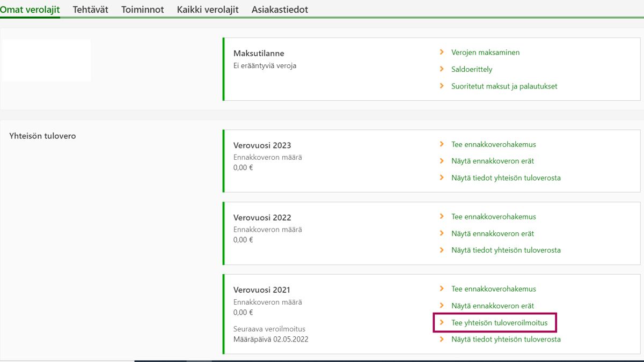Image resolution: width=644 pixels, height=362 pixels.
Task: Open the Omat verolajit tab
Action: (30, 10)
